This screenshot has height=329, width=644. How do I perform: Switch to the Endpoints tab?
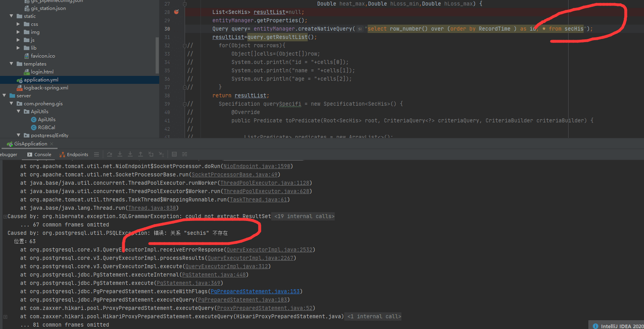(74, 155)
